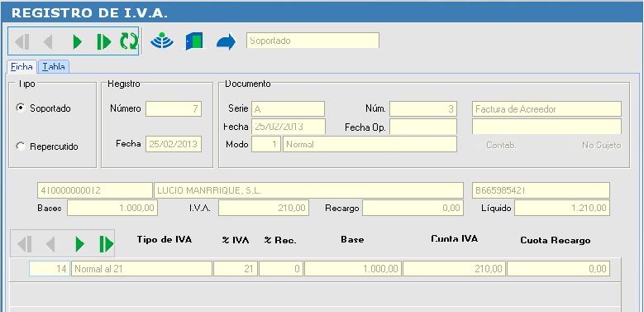Go to next record in top toolbar
The height and width of the screenshot is (312, 644).
[77, 42]
